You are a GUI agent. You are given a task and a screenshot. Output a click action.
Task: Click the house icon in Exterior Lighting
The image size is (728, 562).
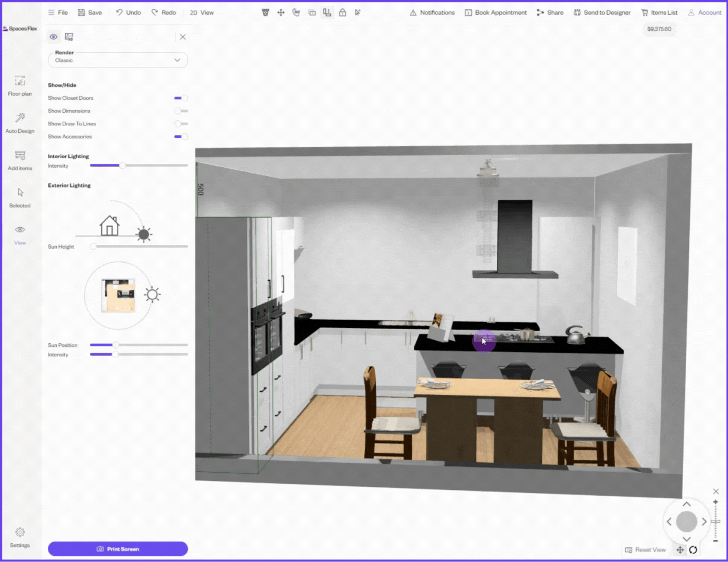pos(110,226)
